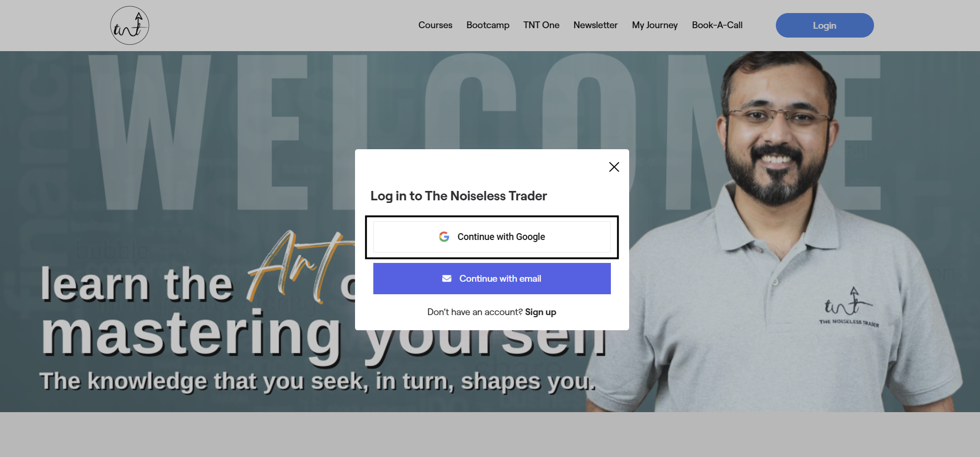Choose Continue with Google
The height and width of the screenshot is (457, 980).
pos(492,237)
